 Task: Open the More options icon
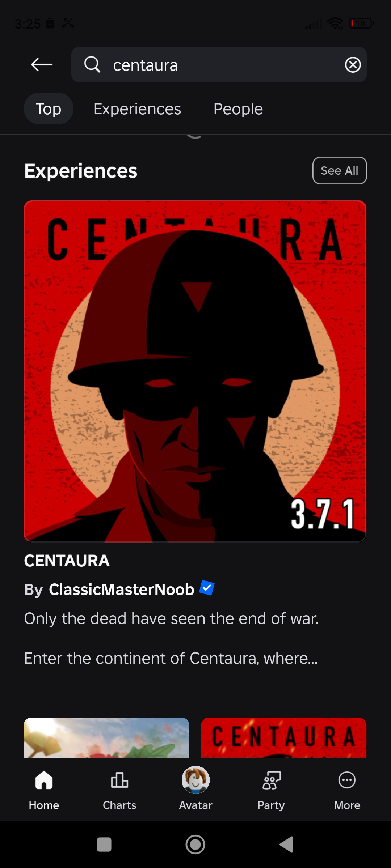(347, 780)
